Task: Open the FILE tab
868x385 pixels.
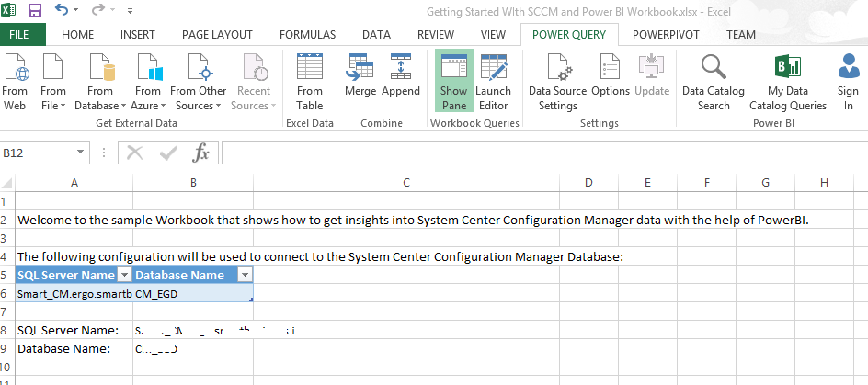Action: coord(18,34)
